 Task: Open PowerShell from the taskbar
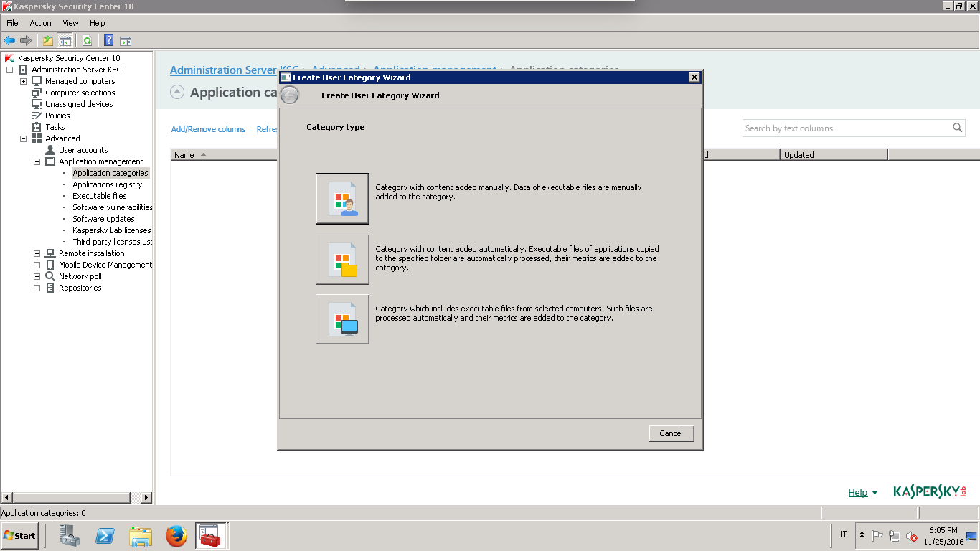[105, 535]
